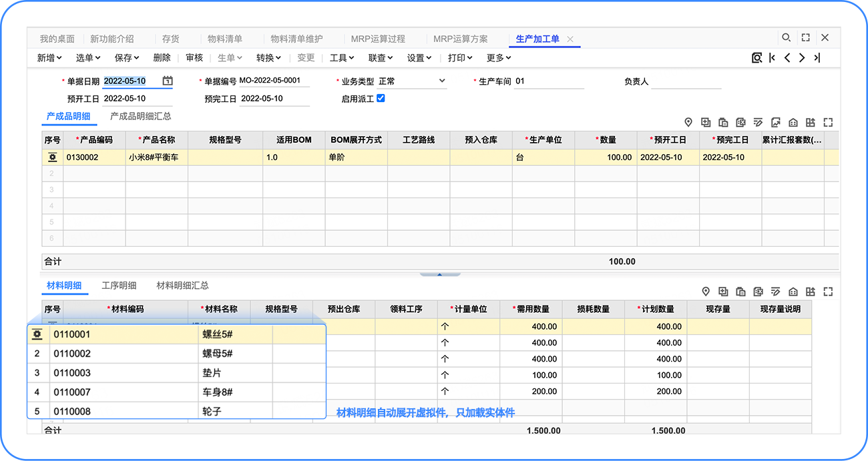
Task: Open the 转换 dropdown menu
Action: click(268, 58)
